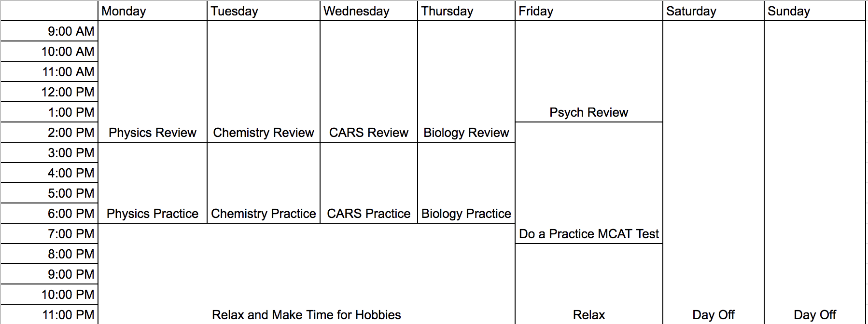Select the Sunday header cell
Screen dimensions: 868x324
[x=815, y=11]
